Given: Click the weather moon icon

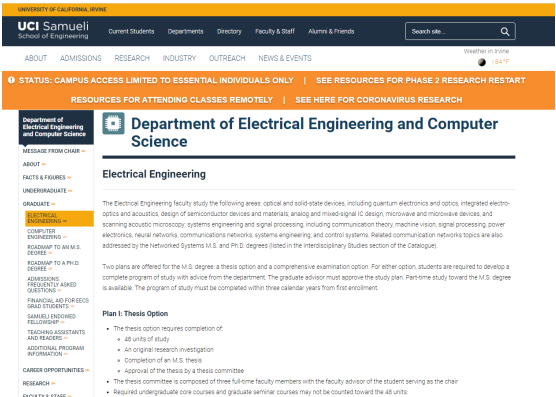Looking at the screenshot, I should coord(482,62).
